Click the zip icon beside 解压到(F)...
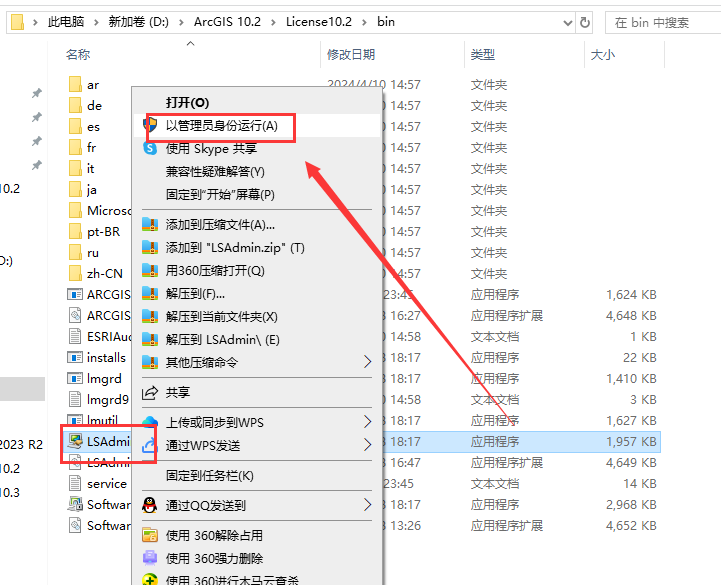 (x=150, y=293)
